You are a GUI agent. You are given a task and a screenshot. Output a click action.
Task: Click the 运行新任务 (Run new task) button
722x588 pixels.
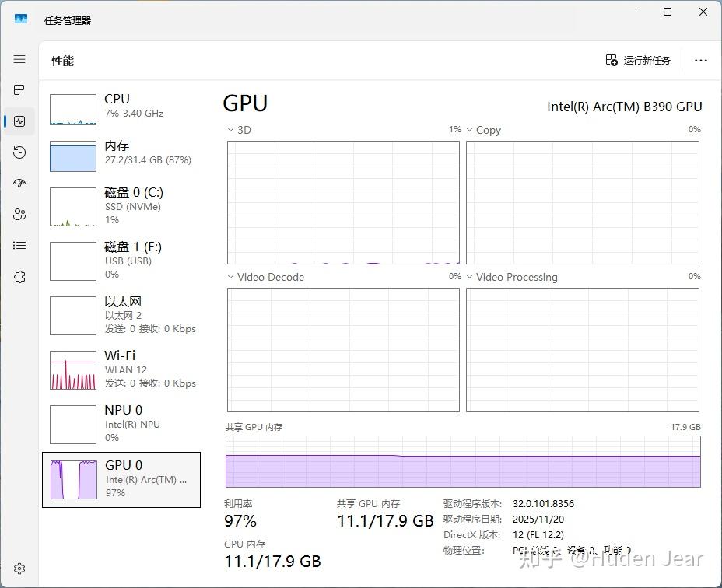pyautogui.click(x=638, y=61)
